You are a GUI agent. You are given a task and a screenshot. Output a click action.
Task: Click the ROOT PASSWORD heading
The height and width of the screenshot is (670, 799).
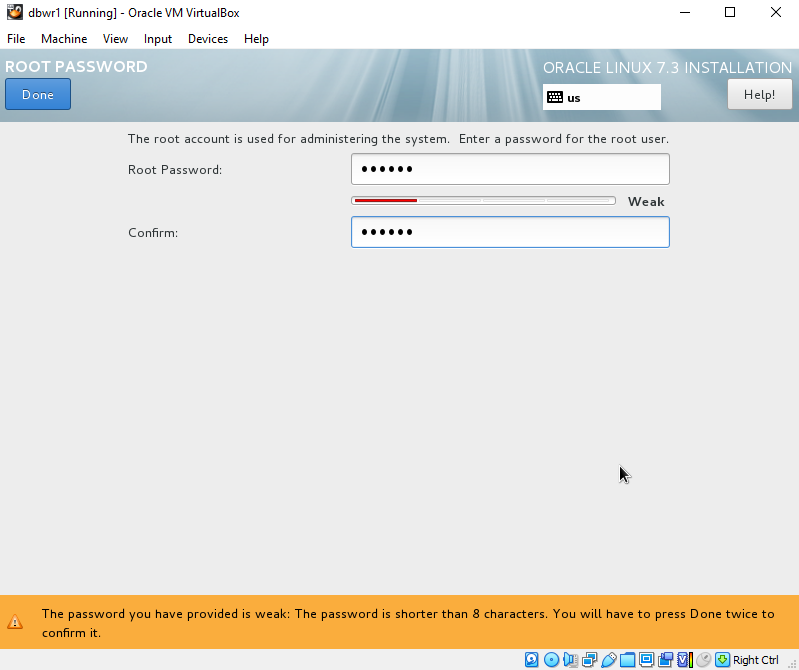[x=76, y=67]
